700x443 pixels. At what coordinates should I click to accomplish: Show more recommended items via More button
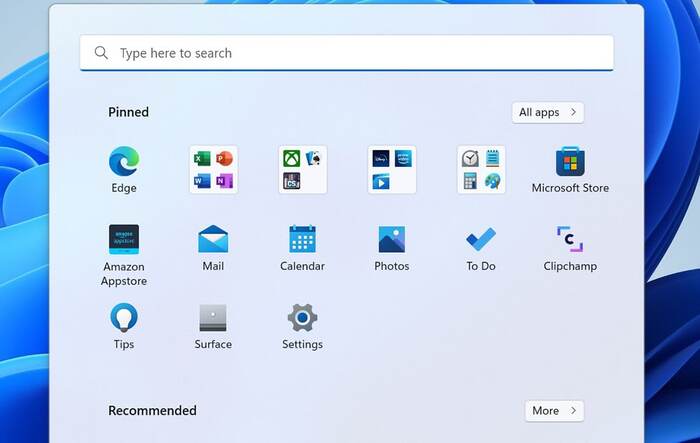[x=554, y=410]
